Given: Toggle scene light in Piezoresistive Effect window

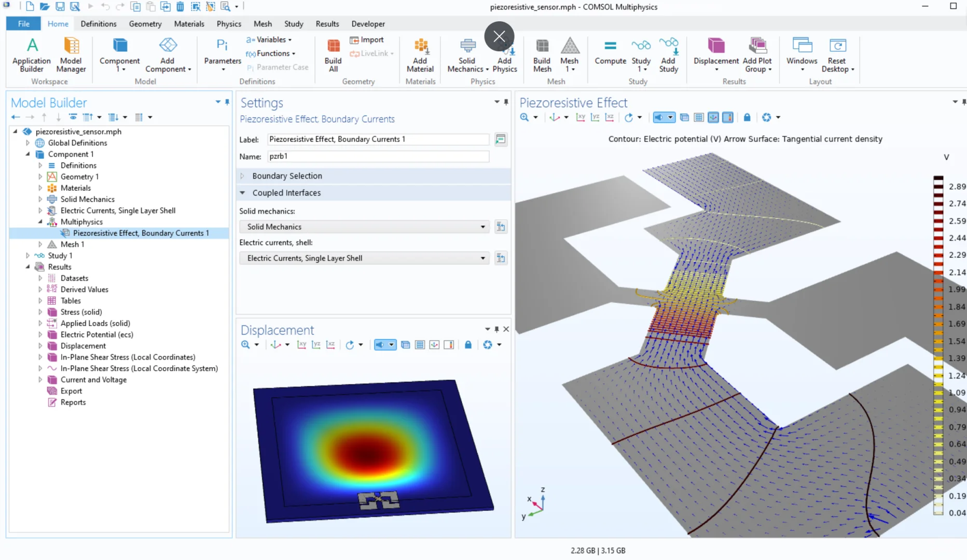Looking at the screenshot, I should click(x=658, y=118).
